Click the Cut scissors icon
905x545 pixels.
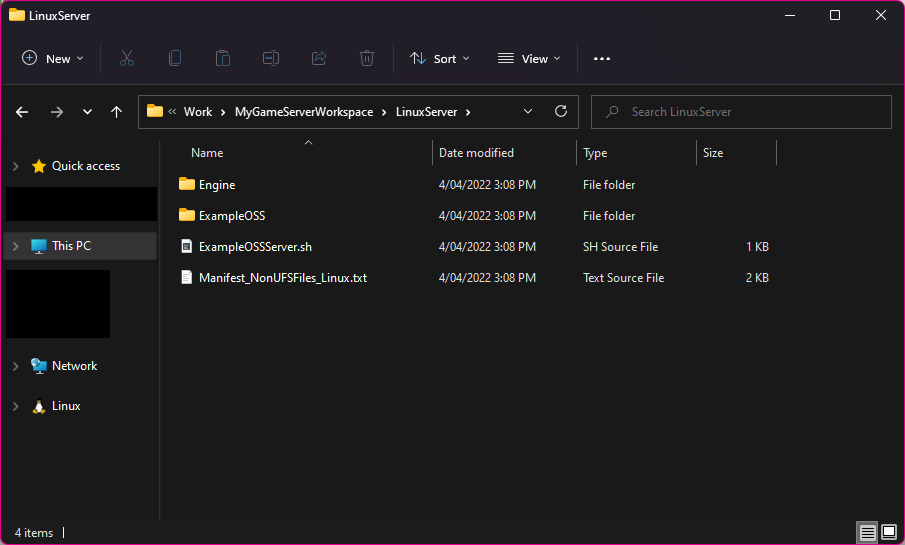click(127, 59)
